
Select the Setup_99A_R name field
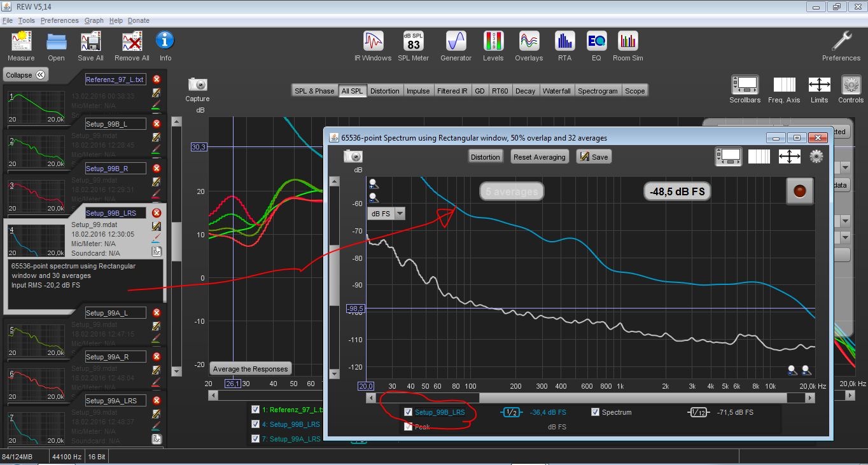tap(116, 357)
